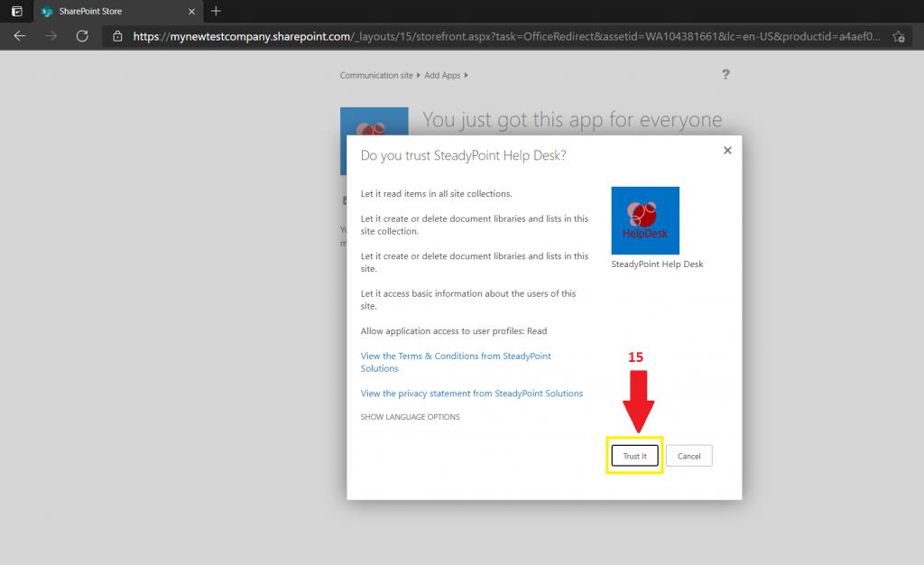Screen dimensions: 924x565
Task: Open Terms & Conditions from SteadyPoint Solutions
Action: (x=456, y=362)
